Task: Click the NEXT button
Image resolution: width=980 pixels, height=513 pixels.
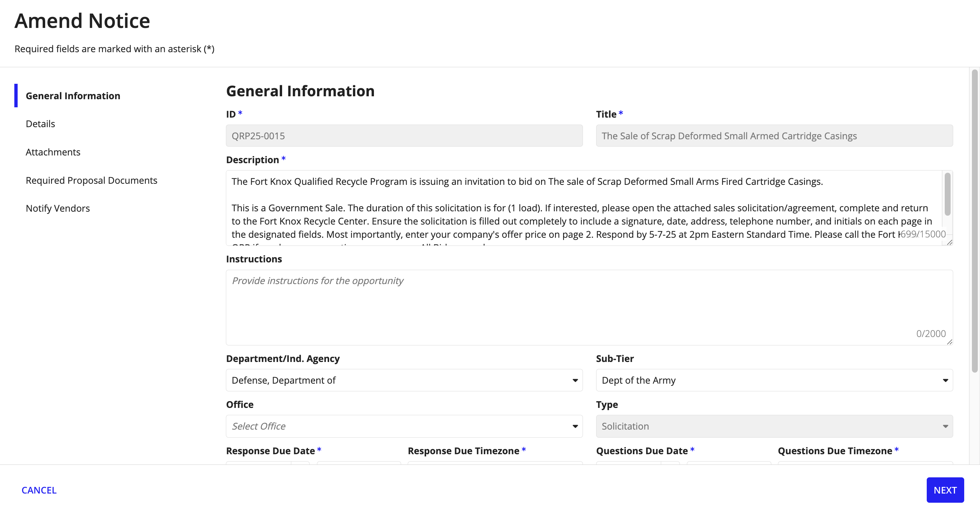Action: point(945,490)
